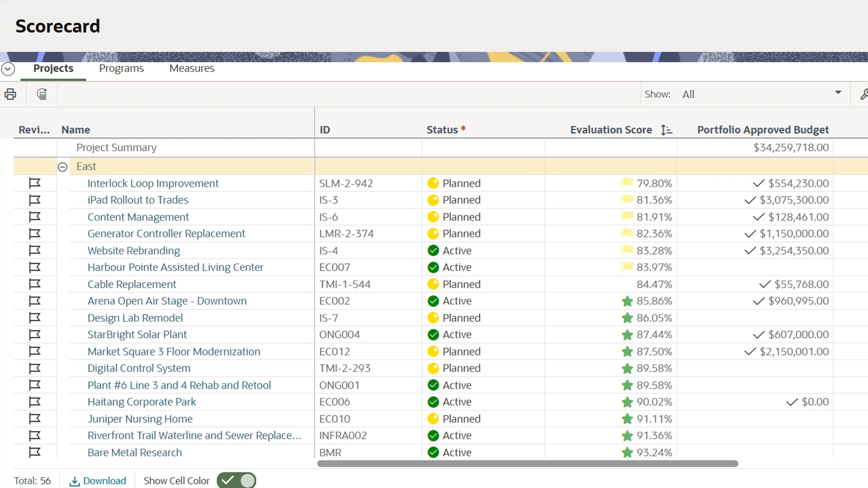Image resolution: width=868 pixels, height=488 pixels.
Task: Click the Portfolio Approved Budget column header
Action: click(x=762, y=130)
